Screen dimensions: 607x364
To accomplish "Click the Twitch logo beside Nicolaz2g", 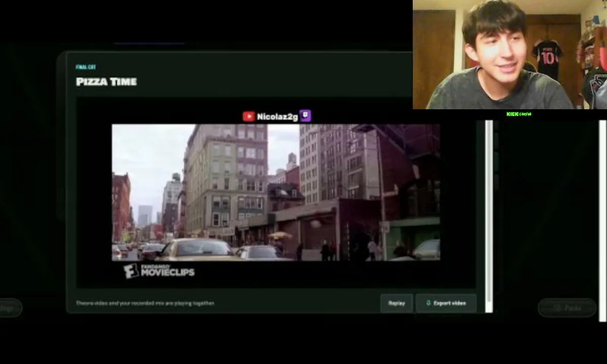I will click(x=305, y=116).
